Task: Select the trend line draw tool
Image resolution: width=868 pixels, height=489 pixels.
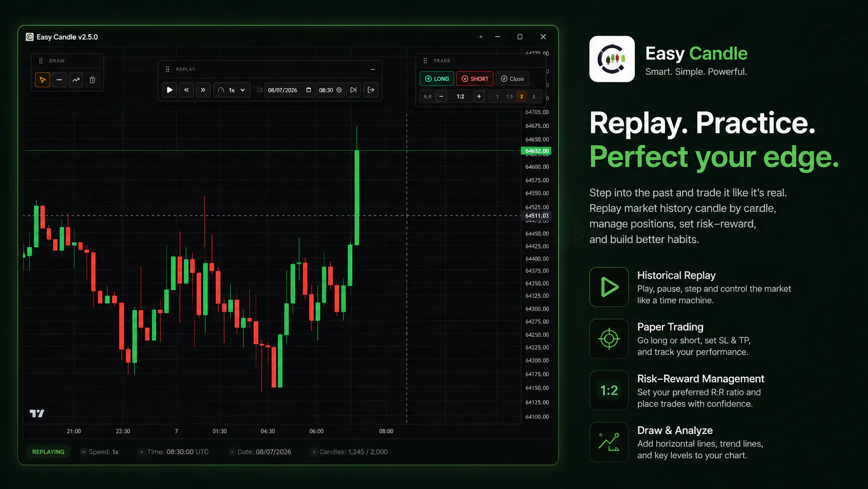Action: [76, 80]
